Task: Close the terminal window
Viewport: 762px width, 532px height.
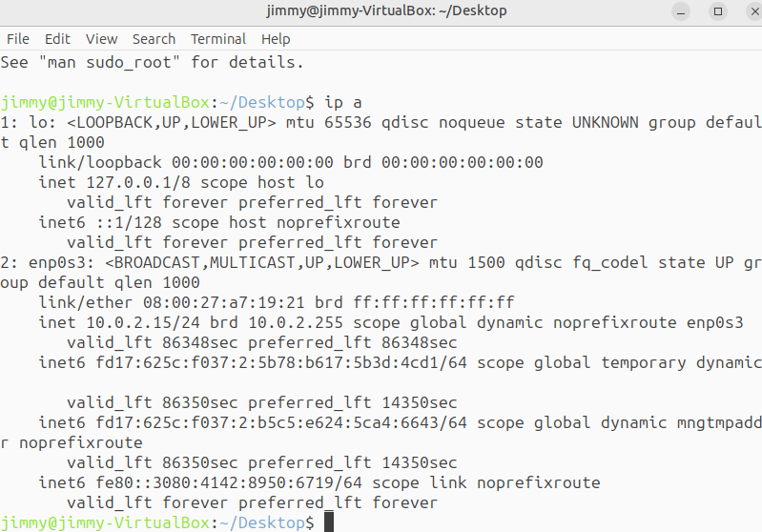Action: pos(754,11)
